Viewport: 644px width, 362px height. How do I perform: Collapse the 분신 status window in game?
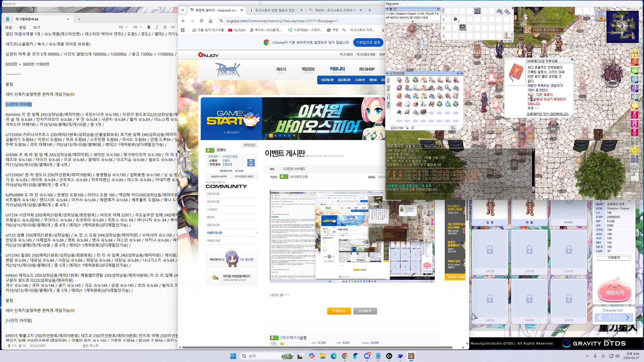click(x=438, y=9)
